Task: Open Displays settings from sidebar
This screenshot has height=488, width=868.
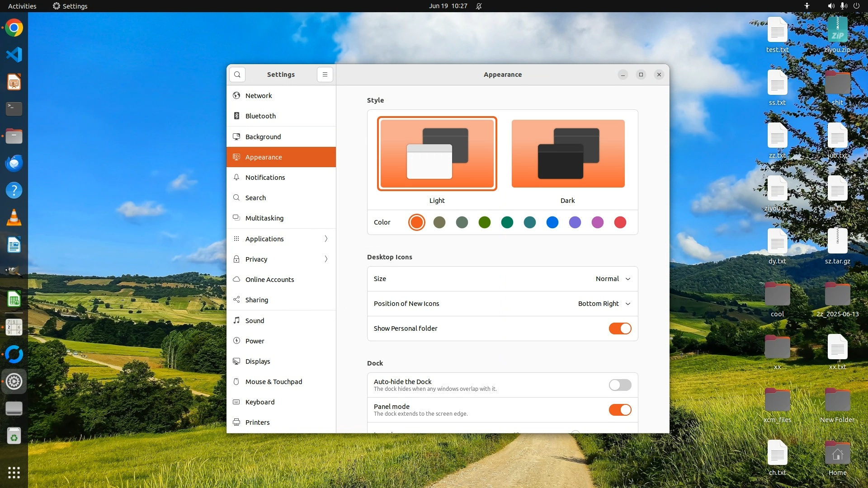Action: (x=258, y=361)
